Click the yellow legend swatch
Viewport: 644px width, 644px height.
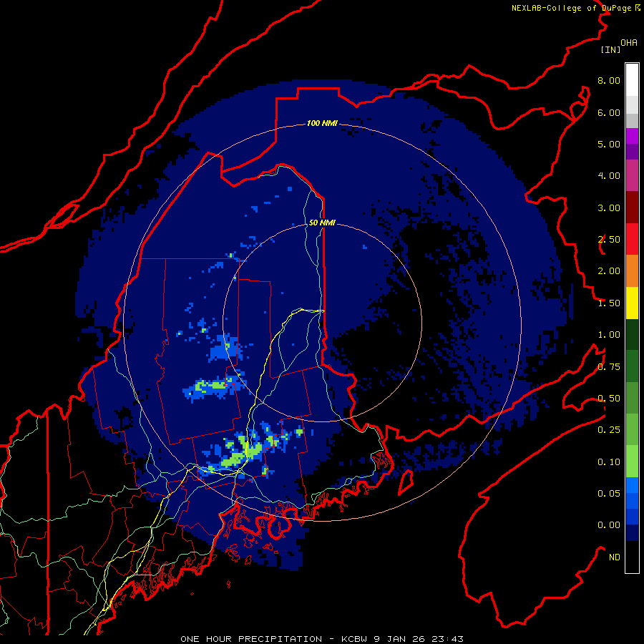tap(632, 303)
